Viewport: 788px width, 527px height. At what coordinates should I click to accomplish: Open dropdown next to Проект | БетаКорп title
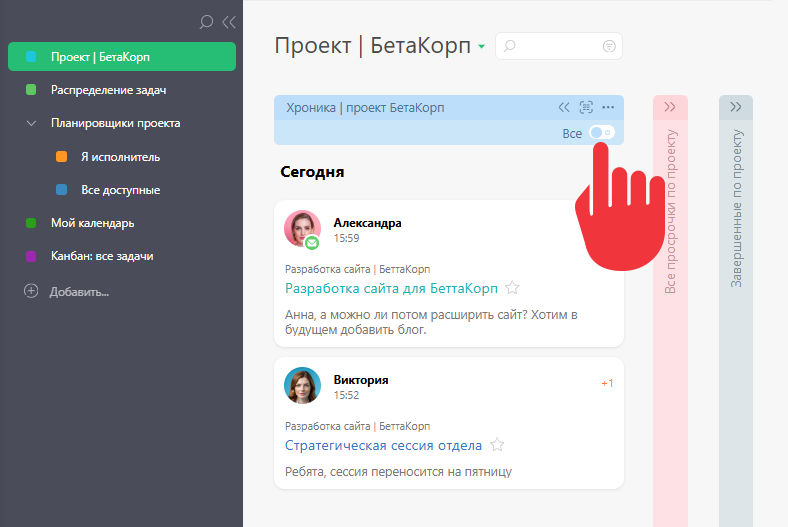481,47
